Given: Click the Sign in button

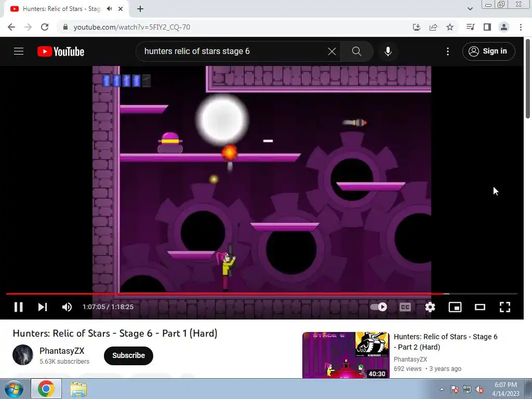Looking at the screenshot, I should pos(488,51).
